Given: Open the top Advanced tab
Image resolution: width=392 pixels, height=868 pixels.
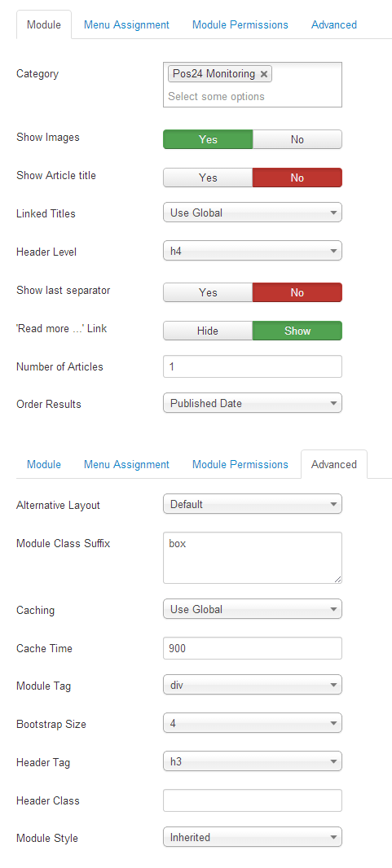Looking at the screenshot, I should coord(334,25).
